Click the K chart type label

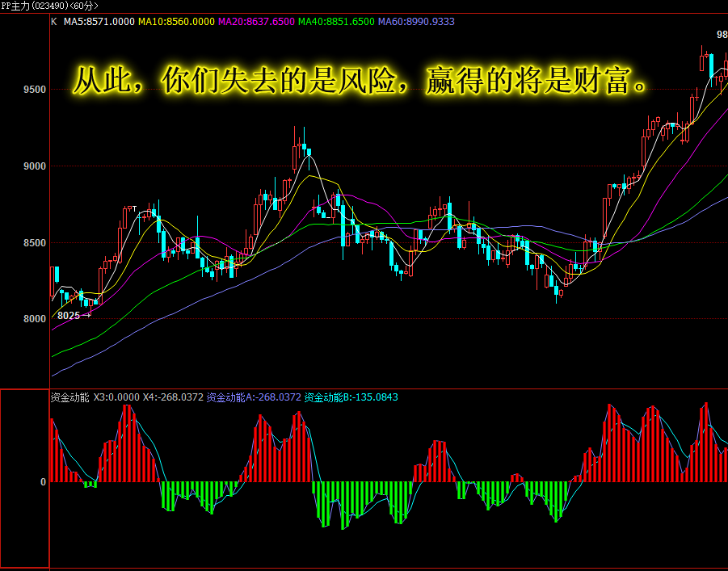(54, 22)
